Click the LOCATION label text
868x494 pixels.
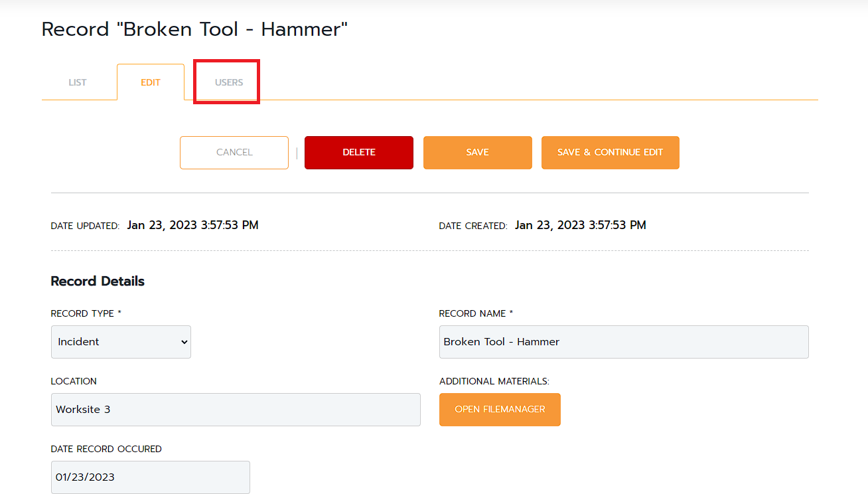[x=74, y=381]
